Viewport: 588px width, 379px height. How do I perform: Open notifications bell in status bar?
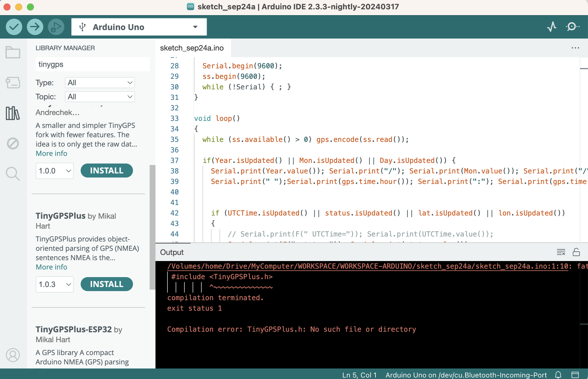pos(558,375)
